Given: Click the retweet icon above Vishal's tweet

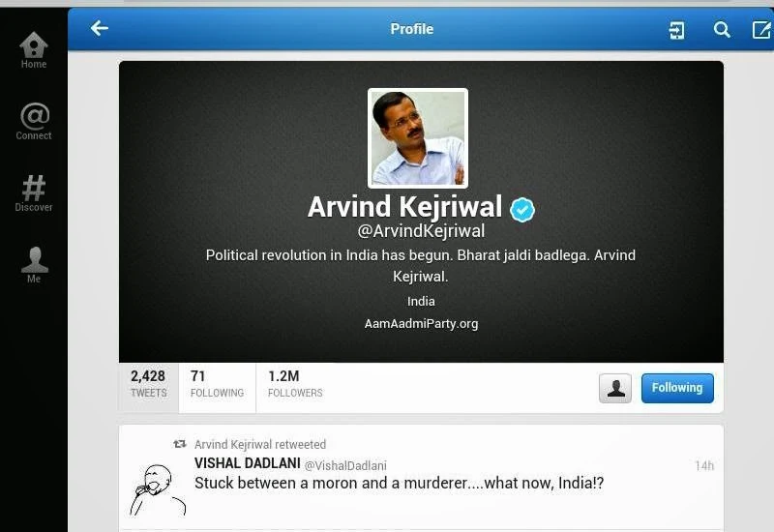Looking at the screenshot, I should pos(180,444).
